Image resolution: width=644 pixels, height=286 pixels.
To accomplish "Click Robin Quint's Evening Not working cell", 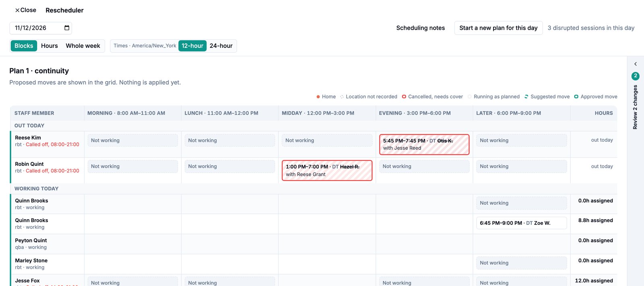I will (424, 167).
